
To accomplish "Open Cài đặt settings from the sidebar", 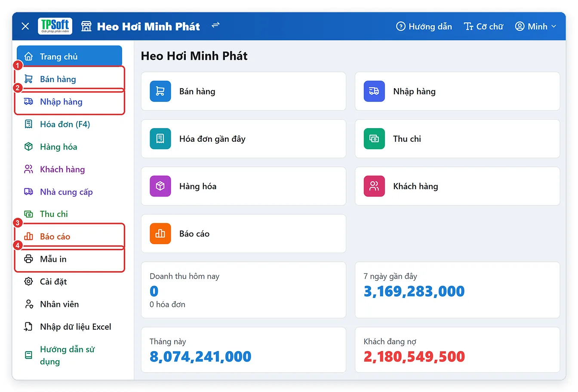I will tap(69, 282).
